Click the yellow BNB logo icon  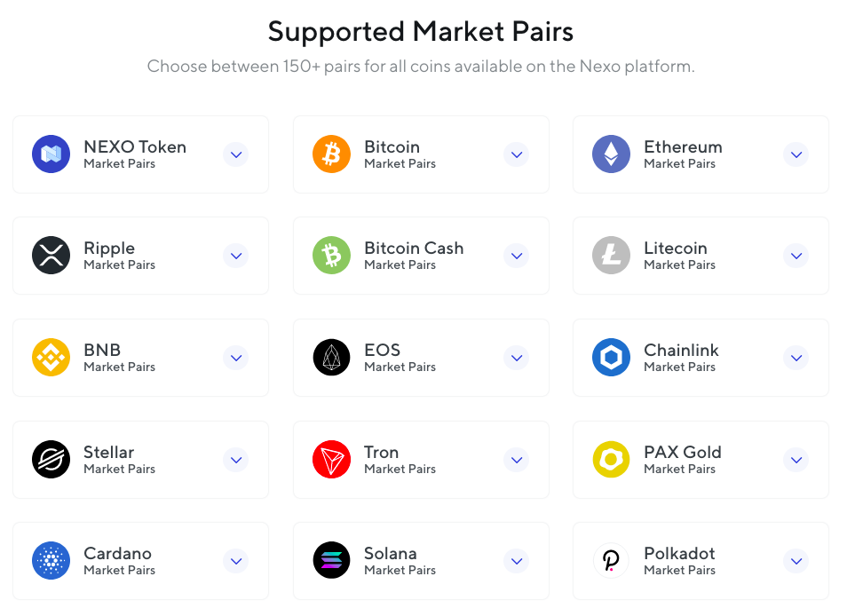pos(51,358)
